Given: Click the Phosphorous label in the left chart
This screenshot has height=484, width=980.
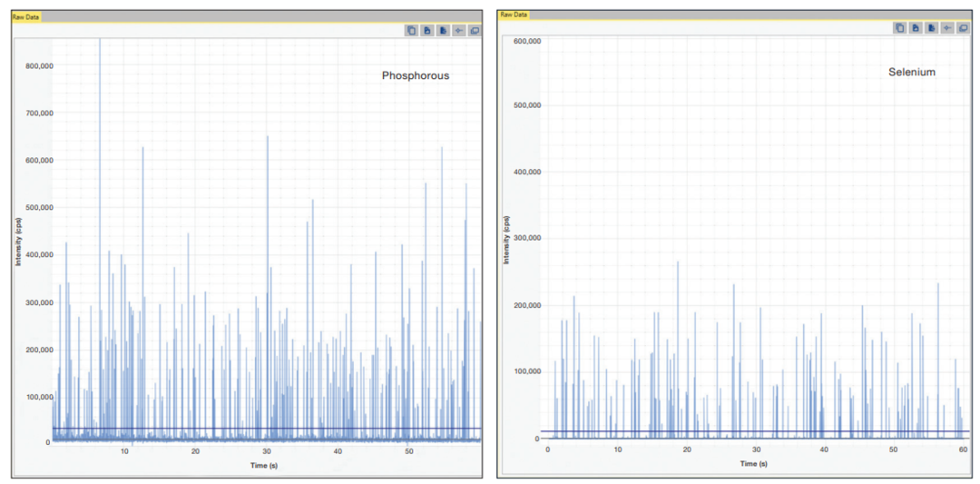Looking at the screenshot, I should click(415, 76).
